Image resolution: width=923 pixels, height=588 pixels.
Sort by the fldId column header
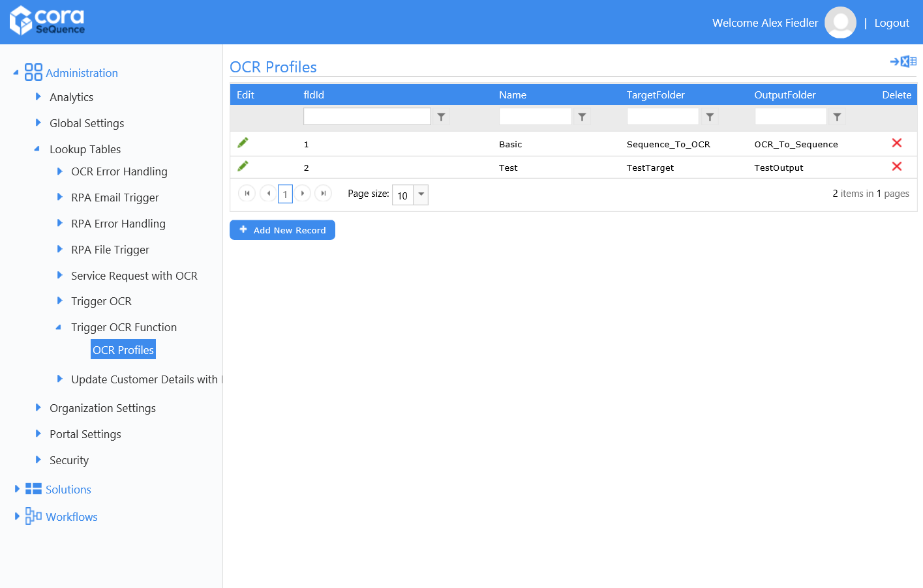314,95
